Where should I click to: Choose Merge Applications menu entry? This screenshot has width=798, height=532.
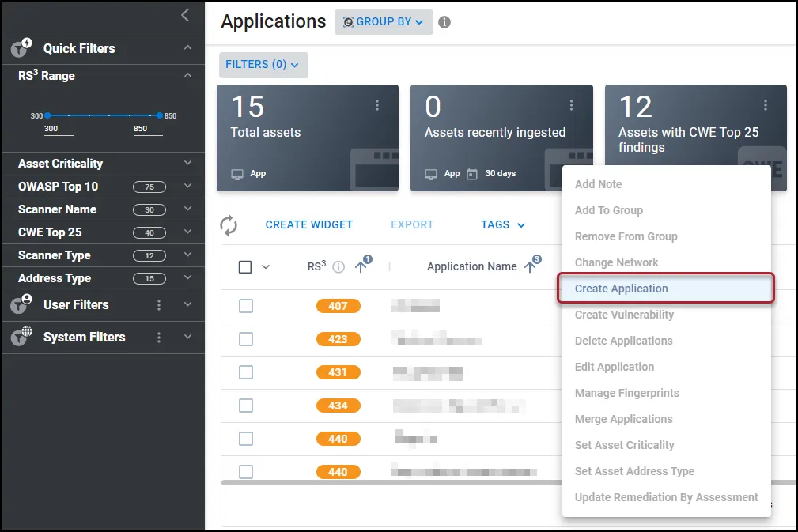666,419
